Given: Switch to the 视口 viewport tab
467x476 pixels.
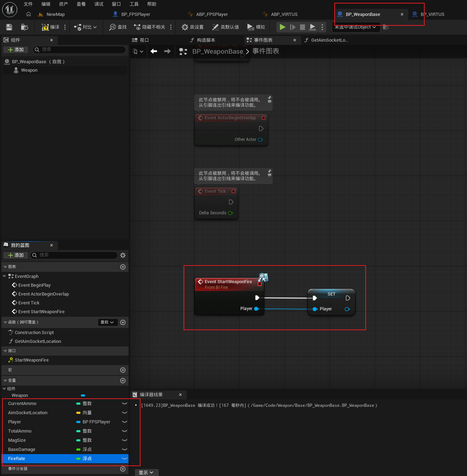Looking at the screenshot, I should click(140, 40).
